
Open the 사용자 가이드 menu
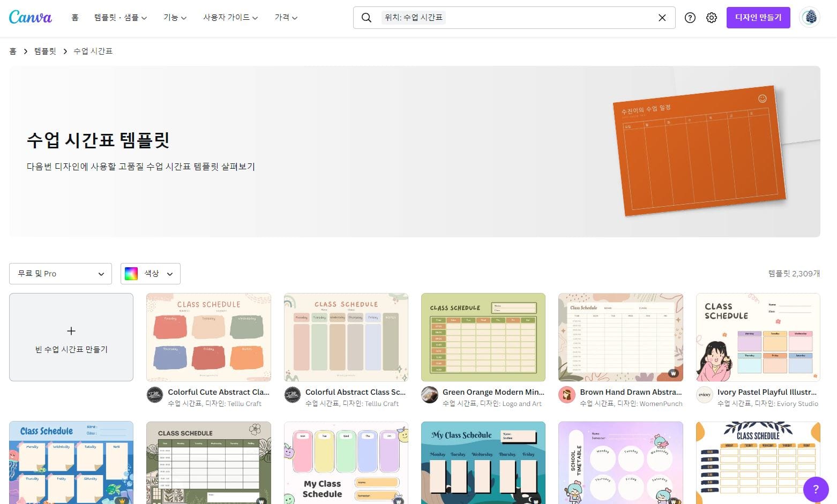(227, 18)
